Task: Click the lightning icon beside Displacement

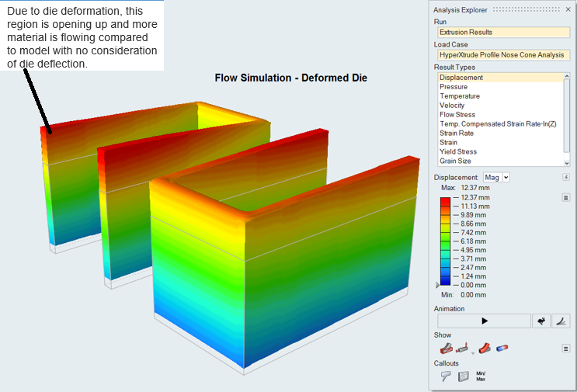Action: tap(565, 178)
